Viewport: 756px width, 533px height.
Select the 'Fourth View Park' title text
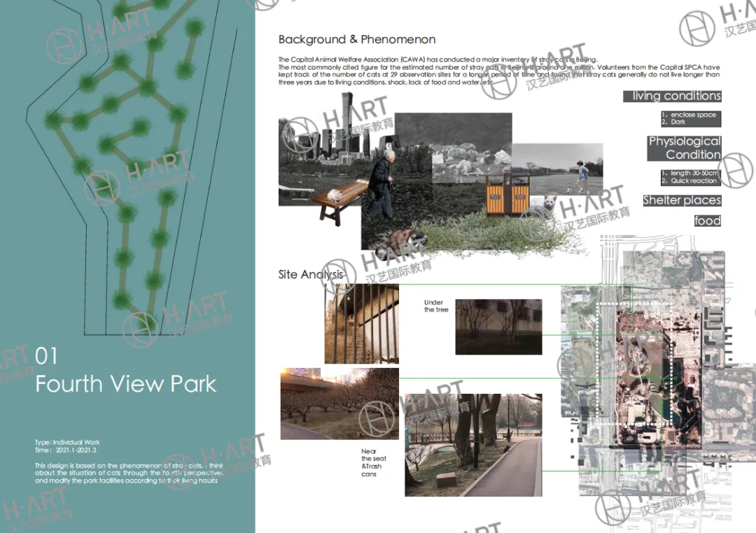(x=126, y=384)
